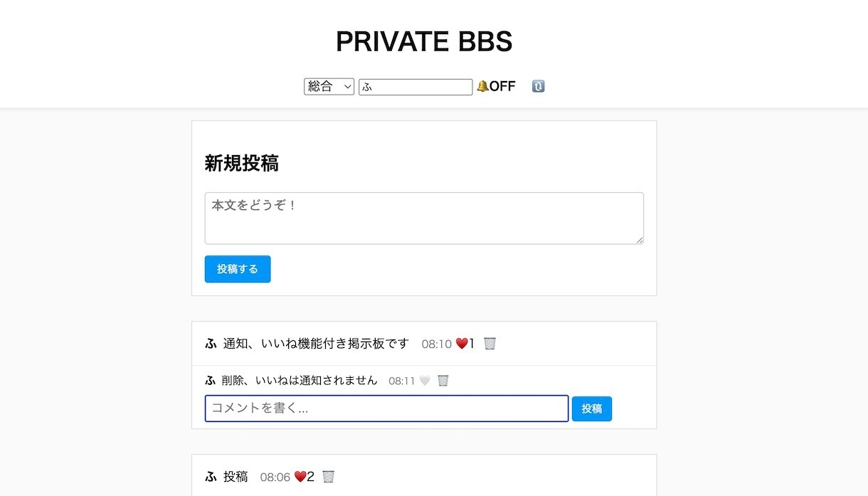Submit comment with small 投稿 button
The image size is (868, 496).
coord(592,408)
